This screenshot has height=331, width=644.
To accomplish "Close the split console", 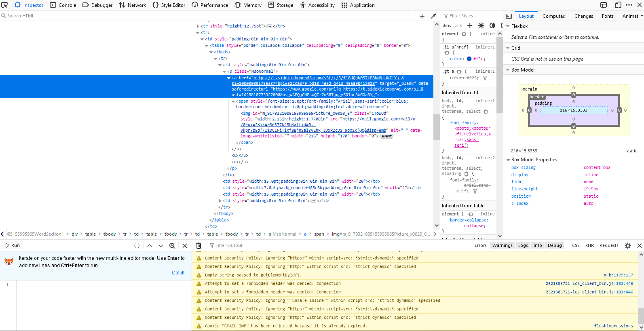I will tap(640, 245).
